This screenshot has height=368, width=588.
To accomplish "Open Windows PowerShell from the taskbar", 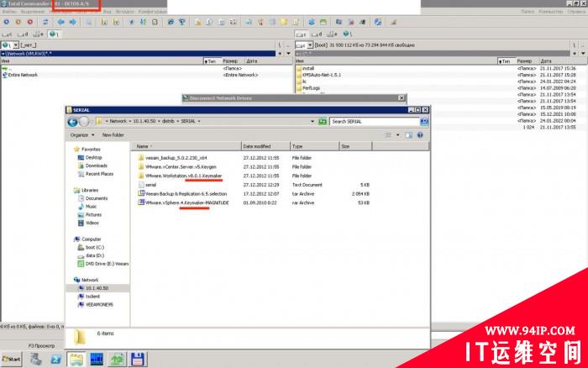I will tap(56, 360).
